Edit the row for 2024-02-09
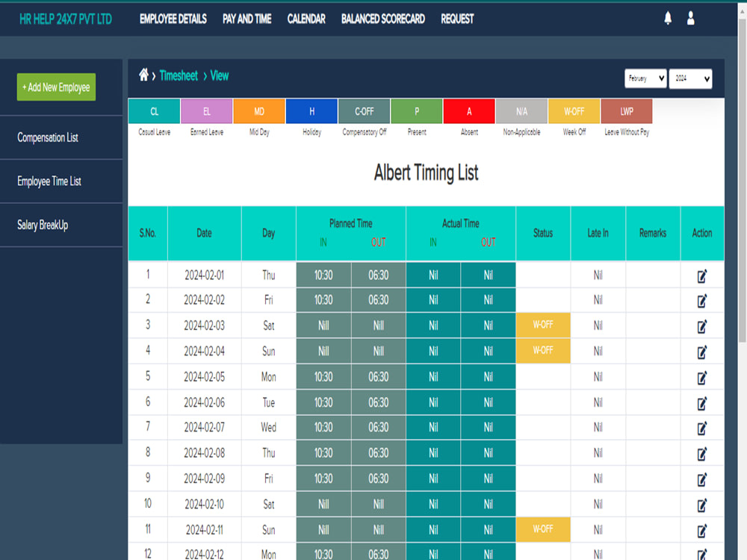Viewport: 747px width, 560px height. [701, 479]
